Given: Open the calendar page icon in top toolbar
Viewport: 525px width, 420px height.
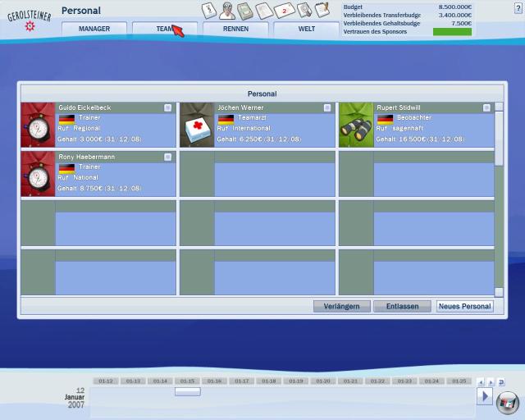Looking at the screenshot, I should [x=209, y=11].
